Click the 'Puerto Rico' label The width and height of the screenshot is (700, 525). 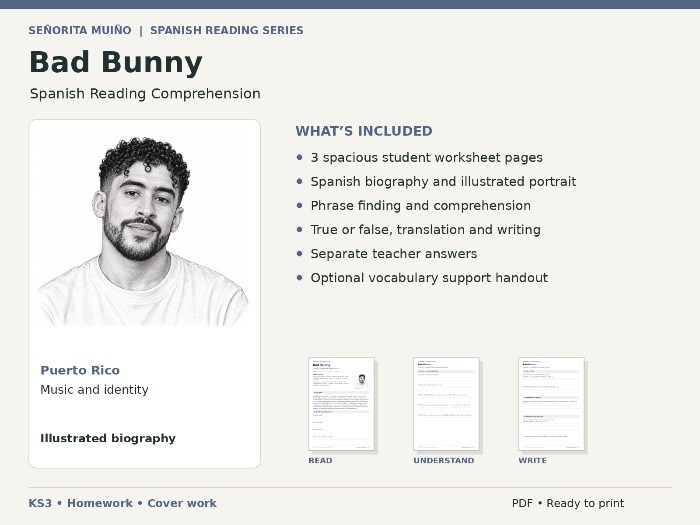(x=80, y=370)
